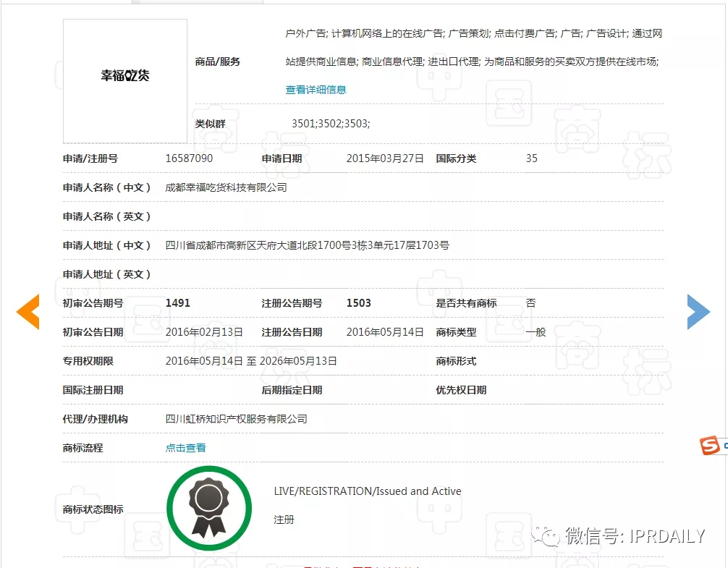Select registration announcement number 1503

pos(358,303)
